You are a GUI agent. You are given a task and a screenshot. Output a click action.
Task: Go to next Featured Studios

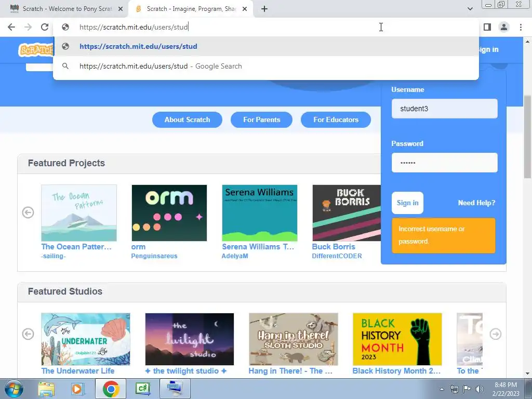(x=495, y=334)
